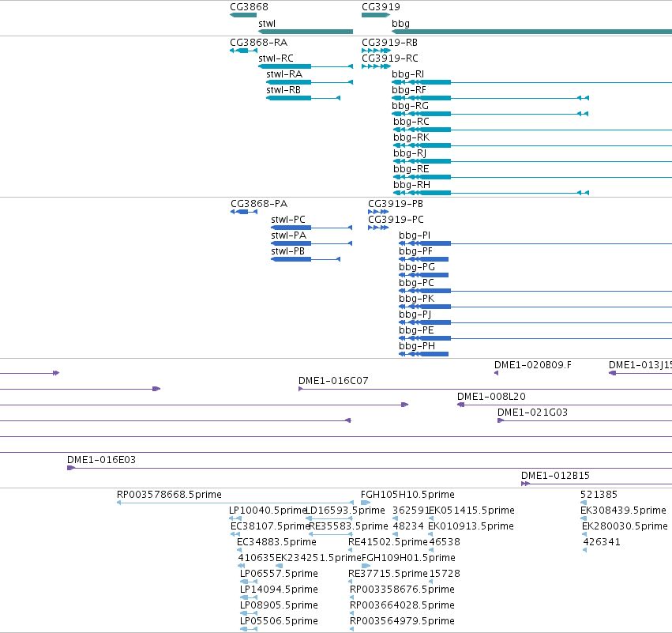The image size is (672, 633).
Task: Click the CG3919-RB transcript
Action: [376, 51]
